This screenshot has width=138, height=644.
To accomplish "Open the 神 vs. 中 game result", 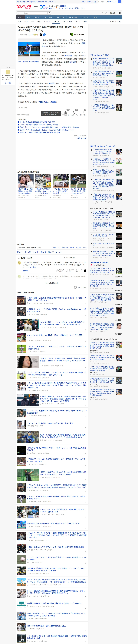I will [x=36, y=252].
